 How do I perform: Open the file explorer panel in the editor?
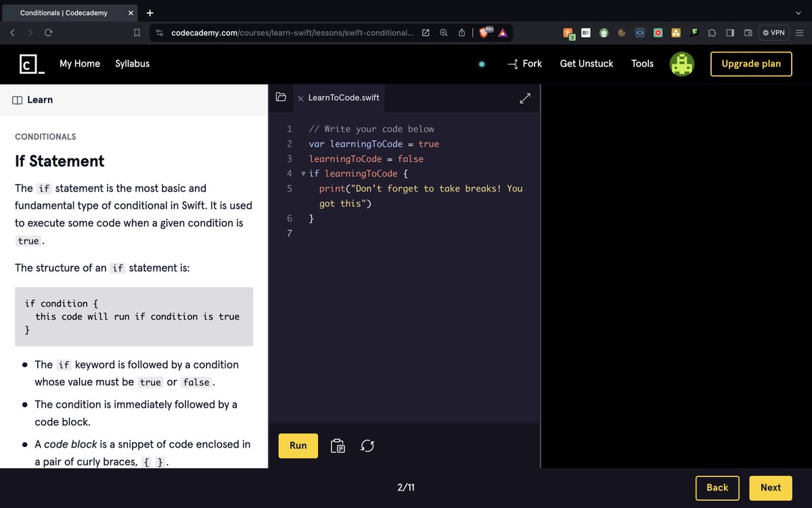[x=281, y=97]
